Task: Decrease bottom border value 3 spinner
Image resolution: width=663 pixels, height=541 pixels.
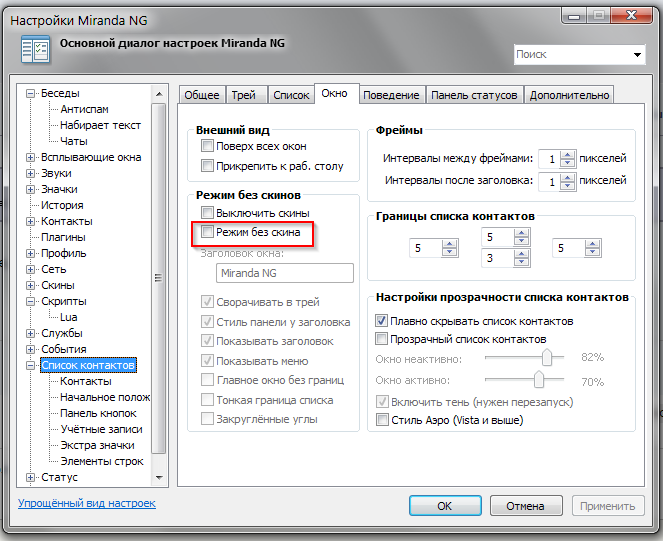Action: pyautogui.click(x=521, y=262)
